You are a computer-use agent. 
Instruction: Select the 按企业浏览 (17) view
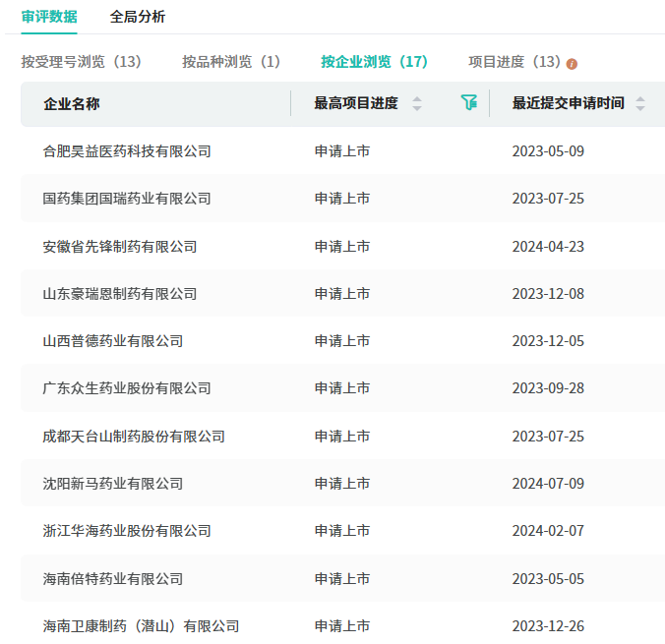[374, 62]
